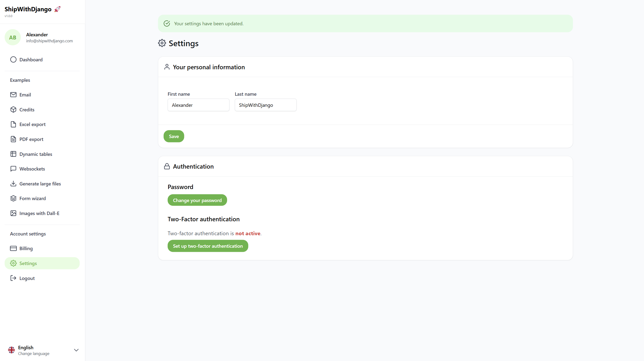Viewport: 644px width, 361px height.
Task: Select the Email section icon
Action: click(13, 94)
